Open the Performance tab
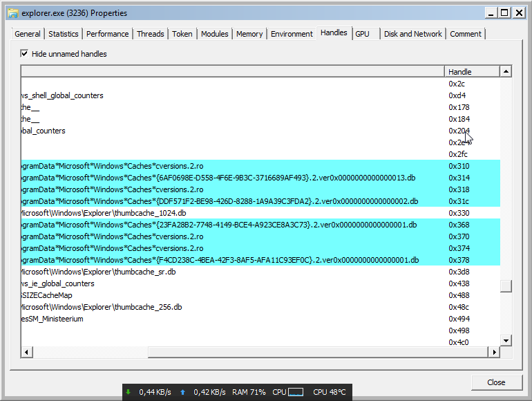 (108, 34)
